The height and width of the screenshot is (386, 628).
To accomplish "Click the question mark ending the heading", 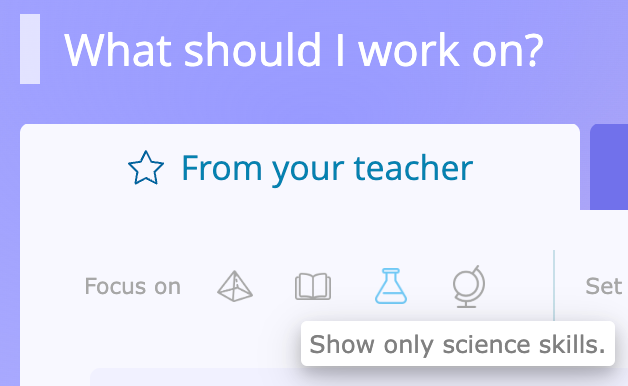I will point(534,50).
